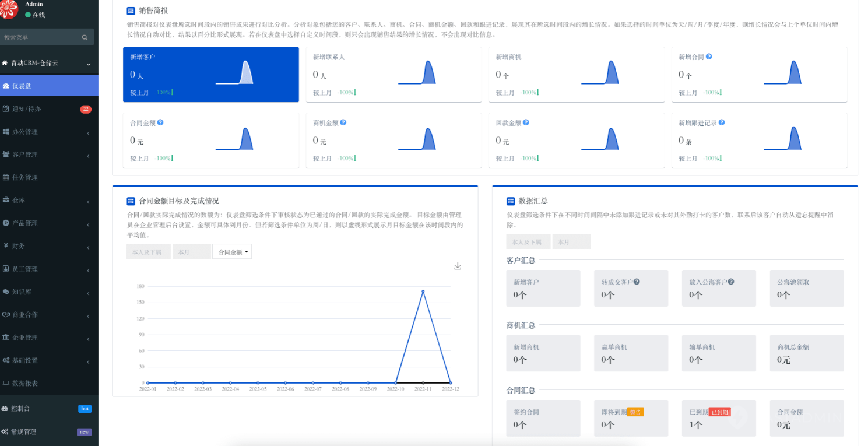Click the chart download icon

tap(458, 266)
